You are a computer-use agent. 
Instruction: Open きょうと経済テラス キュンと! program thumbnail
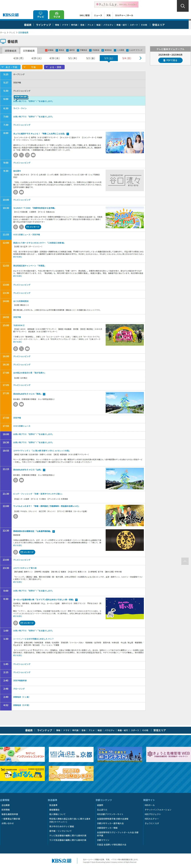tap(125, 143)
